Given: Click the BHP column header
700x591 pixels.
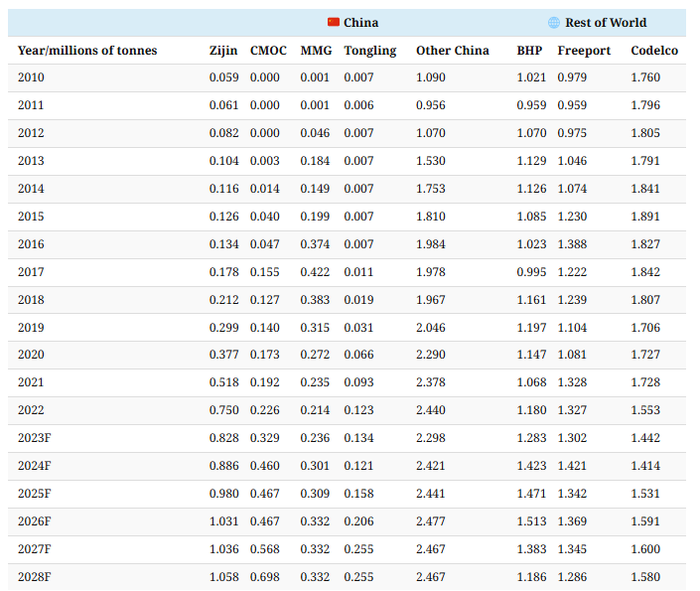Looking at the screenshot, I should pyautogui.click(x=529, y=51).
